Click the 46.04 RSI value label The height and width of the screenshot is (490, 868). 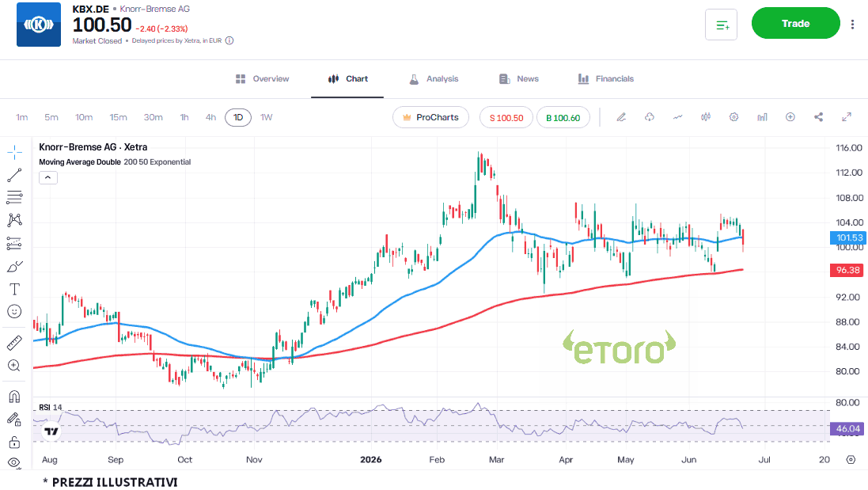(x=847, y=428)
